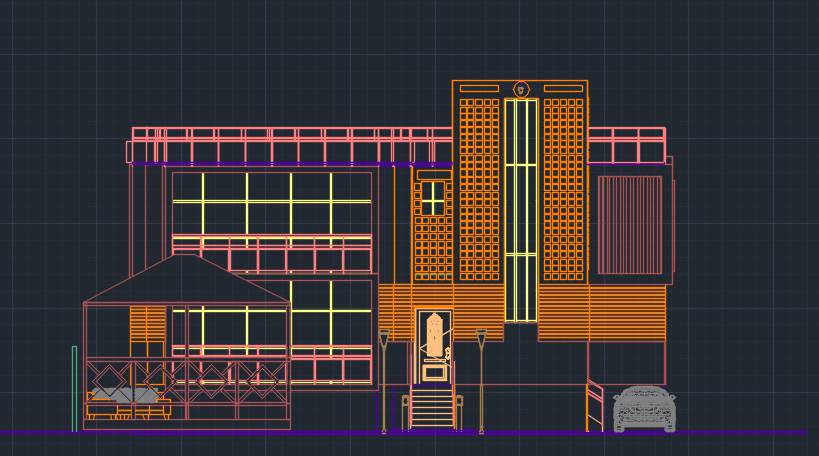
Task: Select the rooftop railing right of the tower
Action: [x=627, y=144]
